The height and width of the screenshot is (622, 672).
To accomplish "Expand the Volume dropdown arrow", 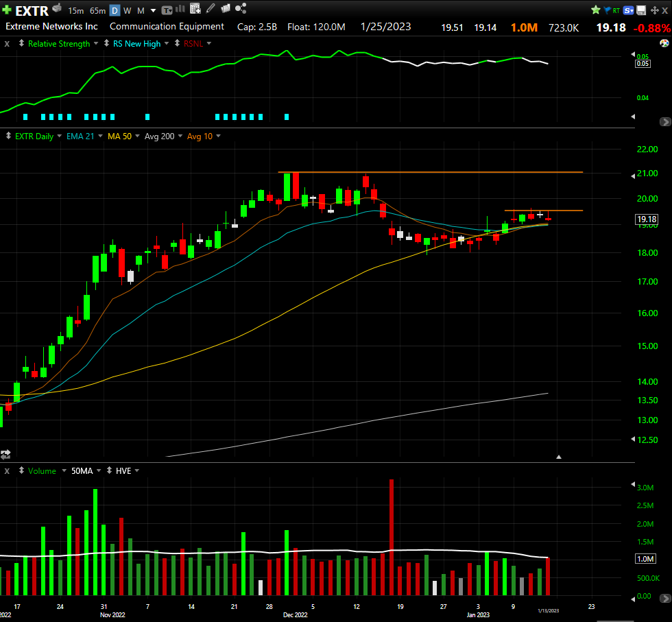I will pyautogui.click(x=64, y=470).
